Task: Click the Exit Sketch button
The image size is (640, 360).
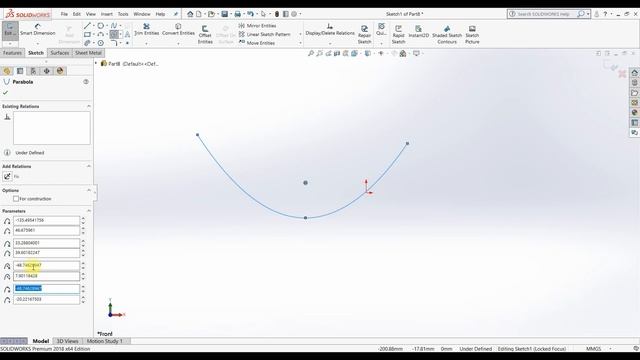Action: click(x=9, y=30)
